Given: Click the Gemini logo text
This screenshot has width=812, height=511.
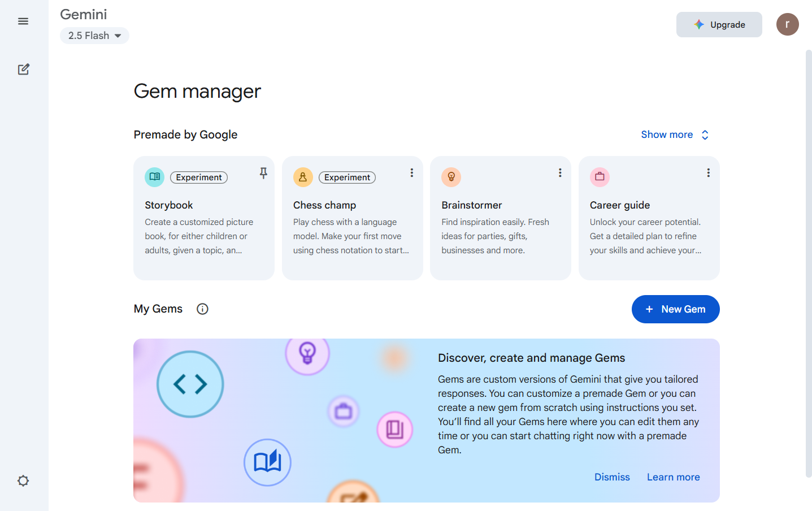Looking at the screenshot, I should [x=84, y=14].
